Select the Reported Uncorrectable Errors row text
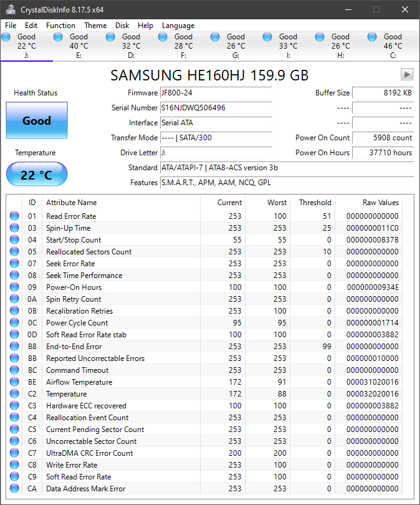 click(x=95, y=358)
